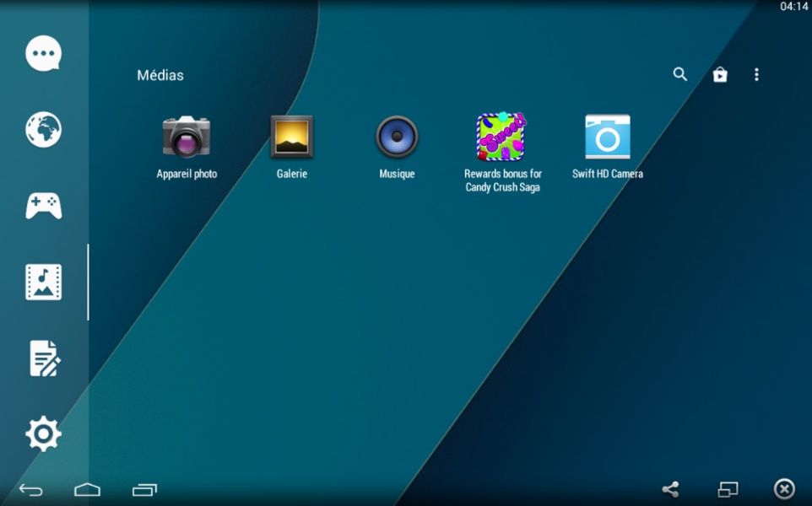Launch the Musique app
Screen dimensions: 812x506
(397, 137)
